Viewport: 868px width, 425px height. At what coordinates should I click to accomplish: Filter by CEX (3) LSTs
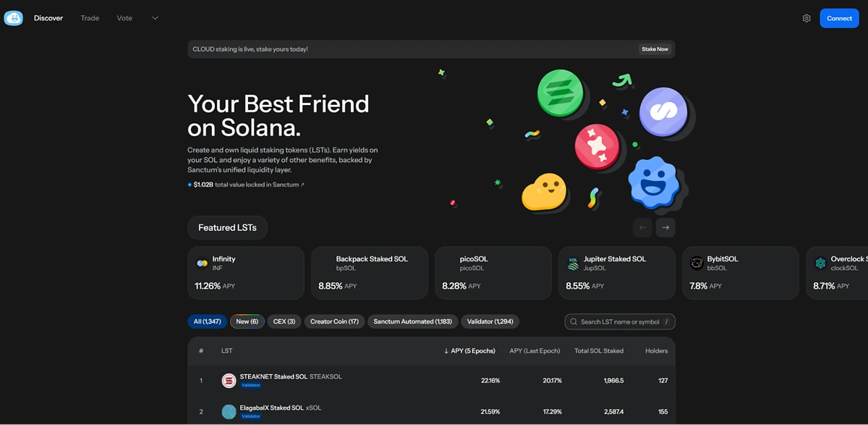[284, 321]
